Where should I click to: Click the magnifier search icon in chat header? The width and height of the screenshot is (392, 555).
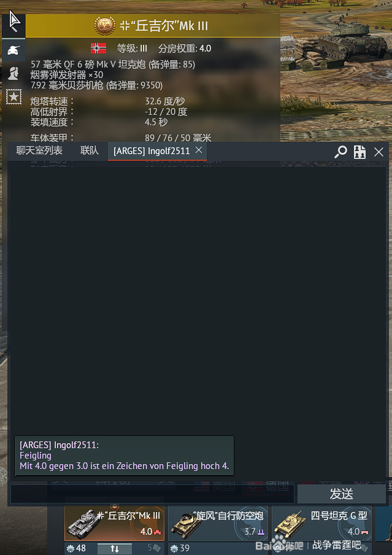340,152
